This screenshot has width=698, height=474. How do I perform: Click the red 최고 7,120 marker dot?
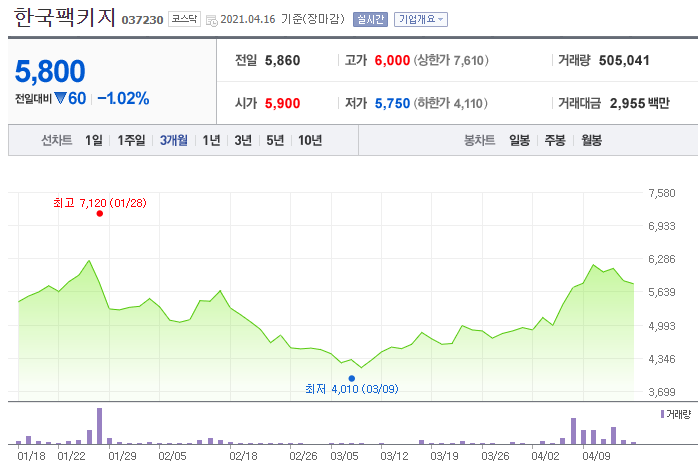tap(100, 214)
